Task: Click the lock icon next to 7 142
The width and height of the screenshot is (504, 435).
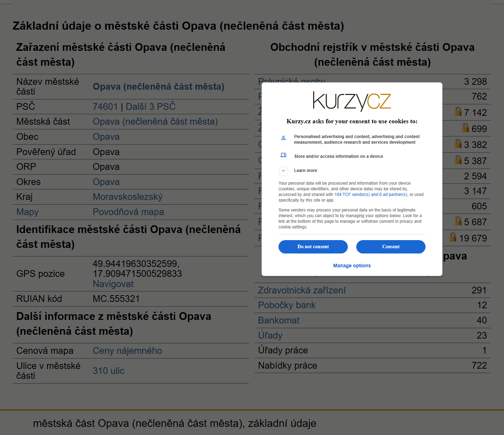Action: 458,112
